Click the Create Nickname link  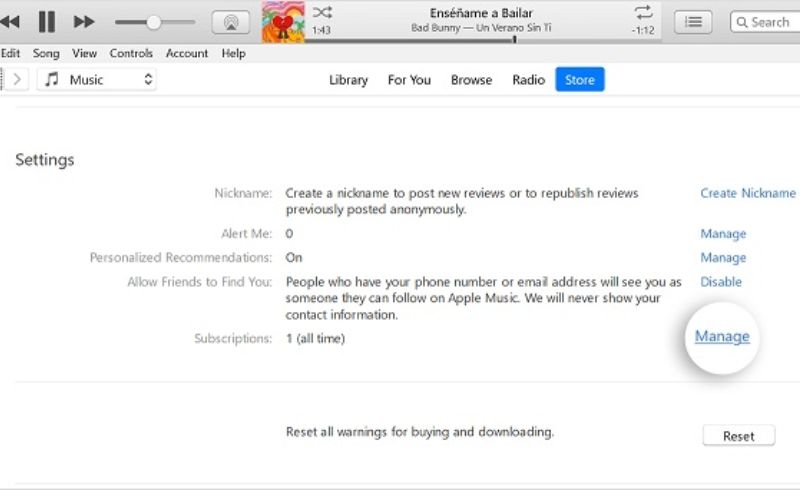[747, 193]
